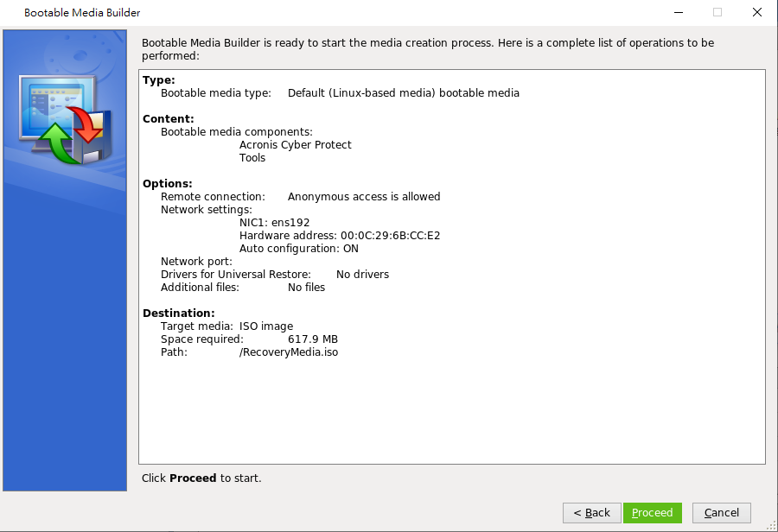778x532 pixels.
Task: Click the 'Bootable media components:' label
Action: (x=236, y=132)
